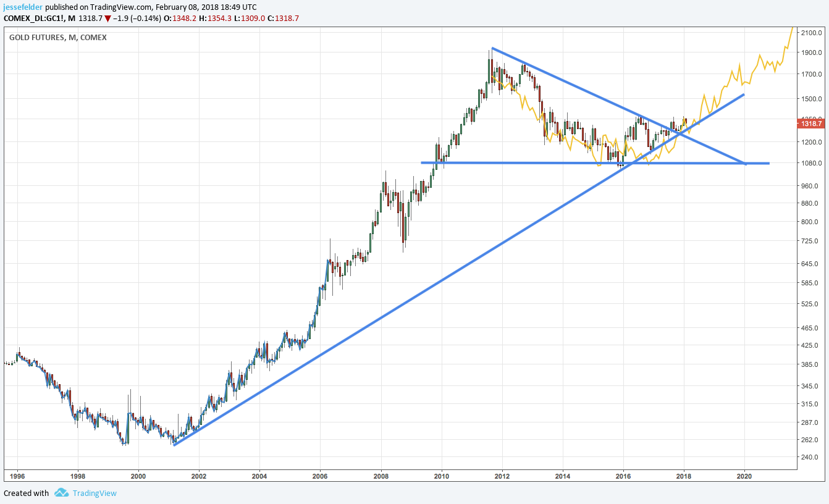Click the 2020 year label on time axis
The image size is (829, 504).
coord(744,476)
